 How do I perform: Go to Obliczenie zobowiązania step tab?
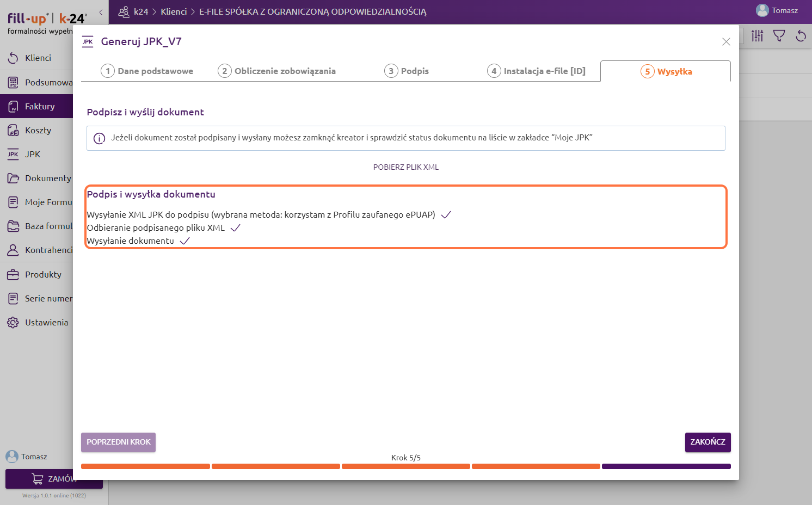click(x=276, y=71)
